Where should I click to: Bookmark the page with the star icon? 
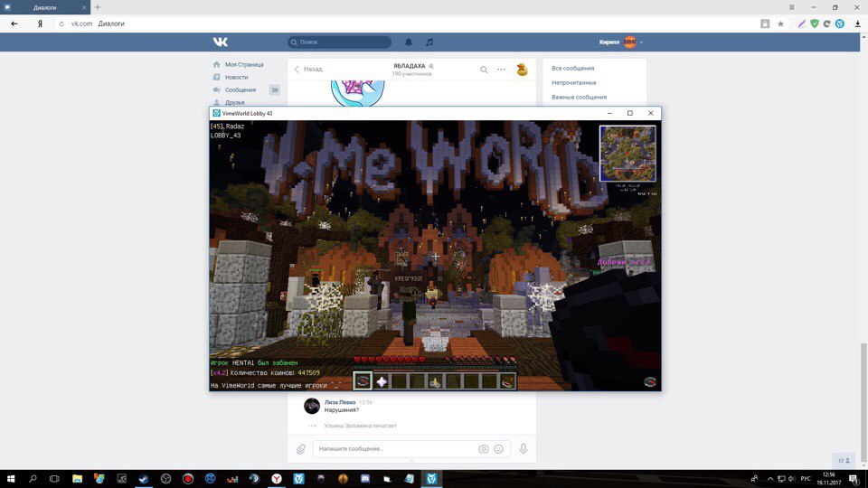click(780, 23)
